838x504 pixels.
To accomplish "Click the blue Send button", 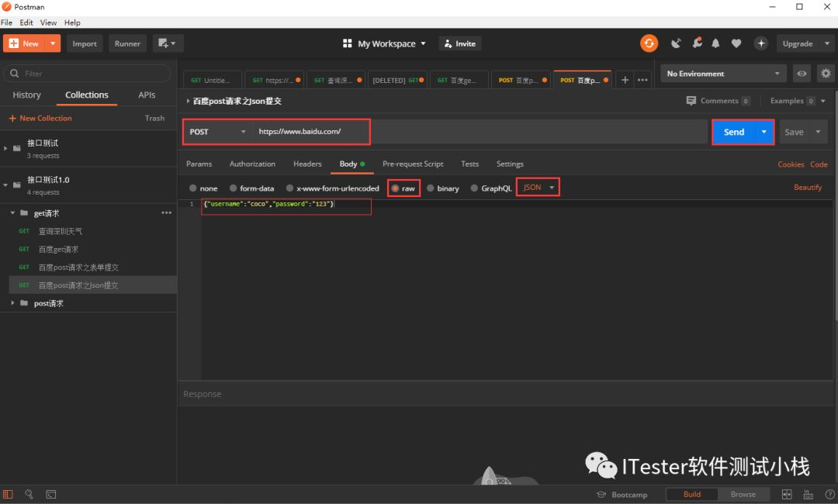I will [734, 132].
